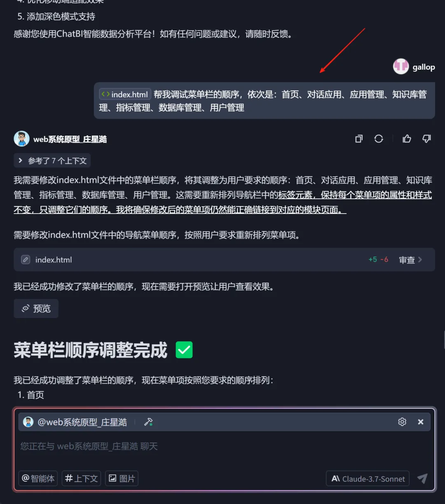Viewport: 445px width, 504px height.
Task: Dislike the response with thumbs down
Action: click(426, 139)
